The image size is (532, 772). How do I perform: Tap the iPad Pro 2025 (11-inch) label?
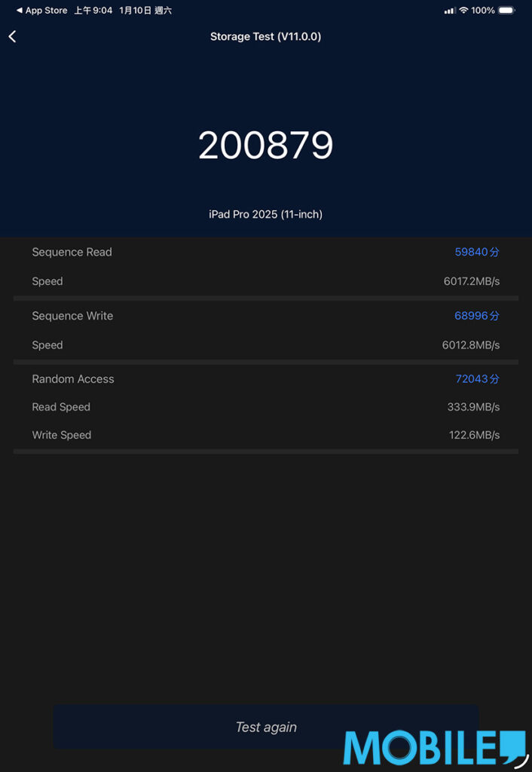click(x=265, y=215)
